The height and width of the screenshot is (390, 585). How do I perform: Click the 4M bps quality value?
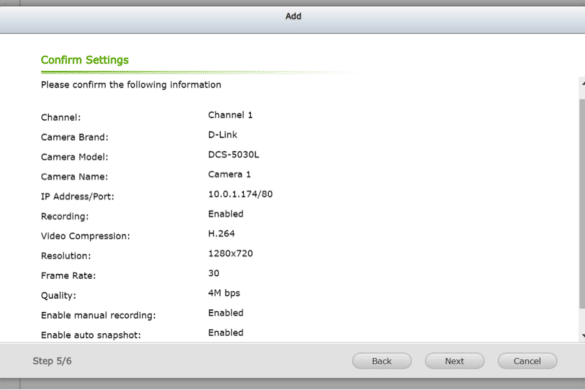(x=224, y=293)
